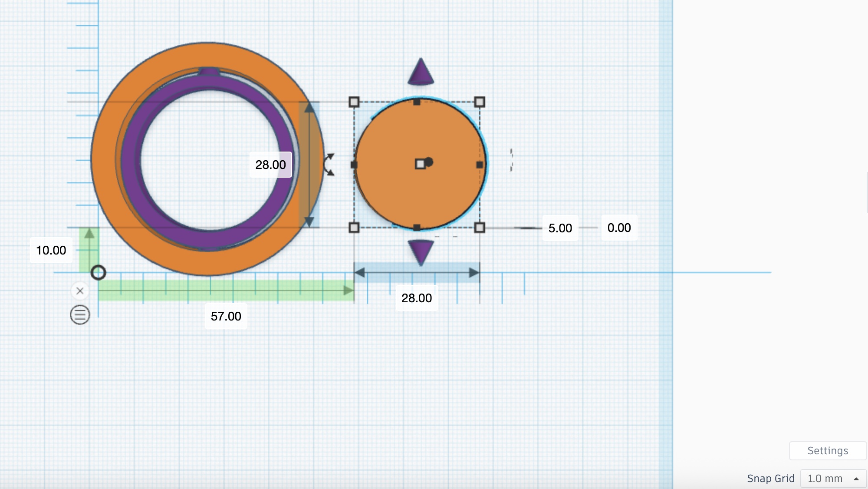This screenshot has width=868, height=489.
Task: Click the ruler origin circle handle
Action: (x=99, y=273)
